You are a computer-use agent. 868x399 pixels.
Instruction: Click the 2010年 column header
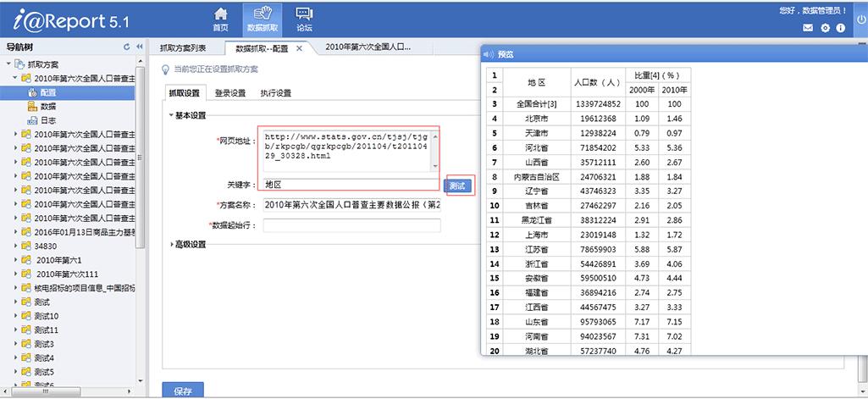click(674, 90)
